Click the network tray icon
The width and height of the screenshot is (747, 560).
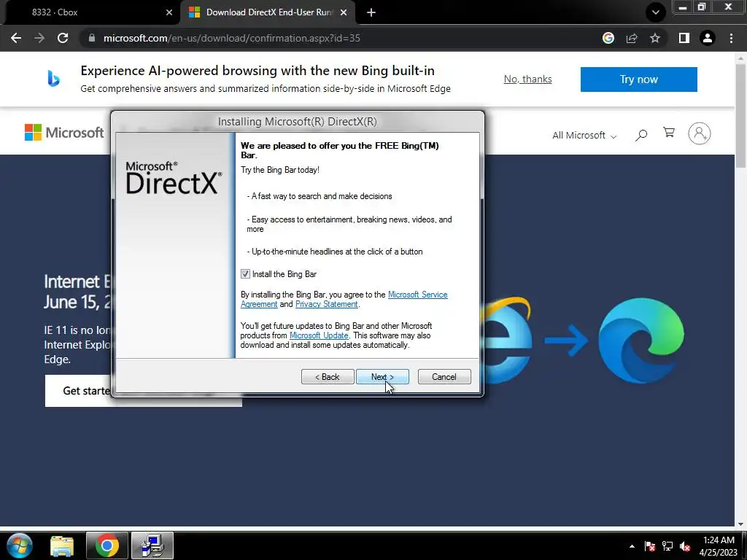click(667, 546)
